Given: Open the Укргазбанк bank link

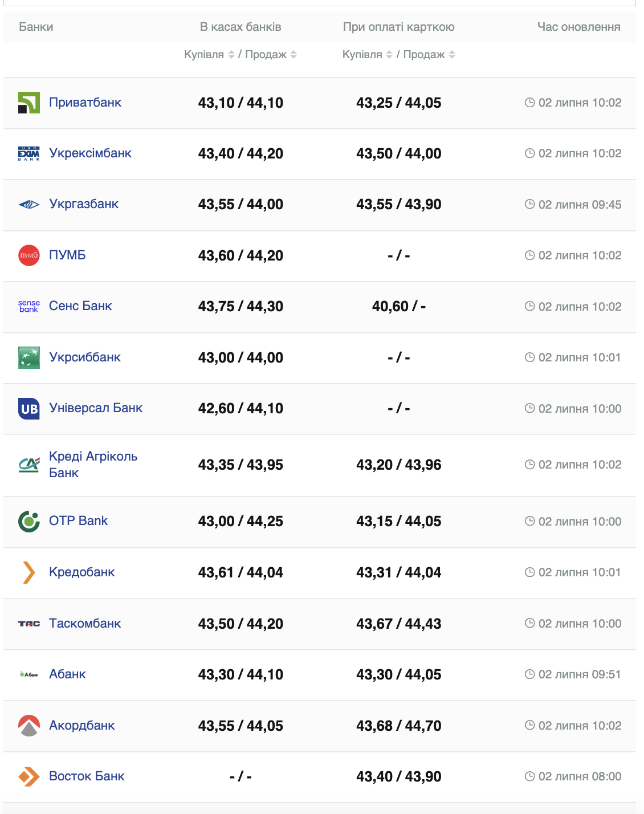Looking at the screenshot, I should point(84,204).
